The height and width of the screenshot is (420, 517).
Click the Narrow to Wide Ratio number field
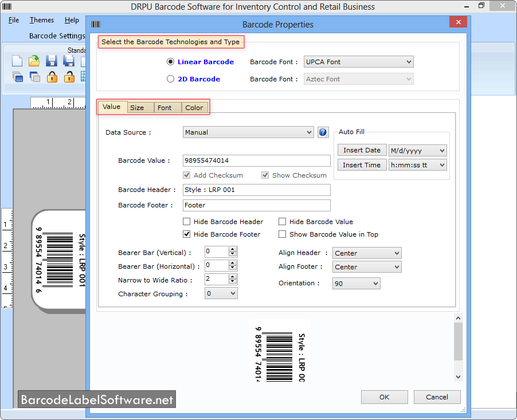click(x=217, y=279)
